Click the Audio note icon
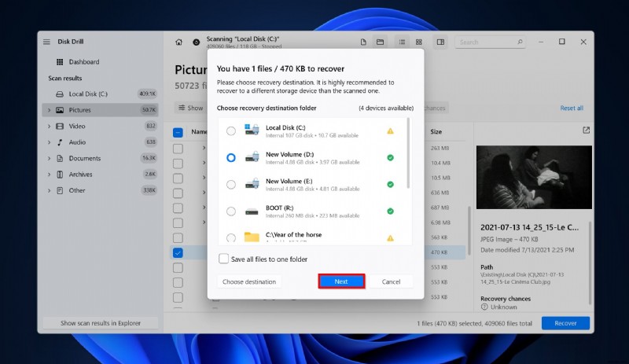The height and width of the screenshot is (364, 629). 60,142
